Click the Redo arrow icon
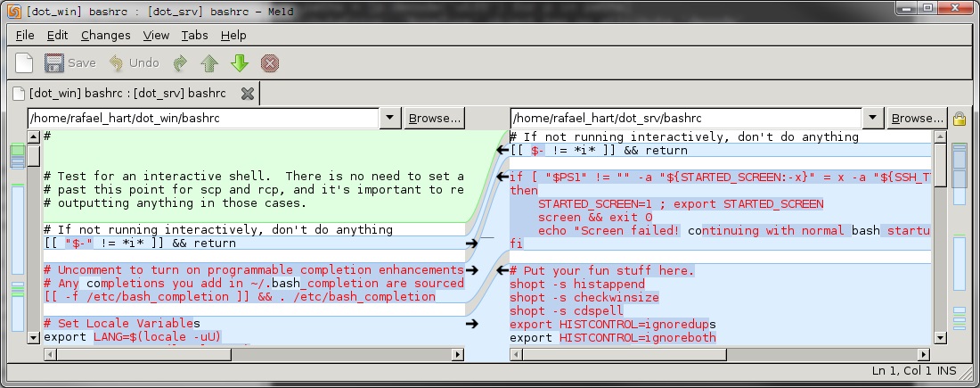 tap(180, 63)
